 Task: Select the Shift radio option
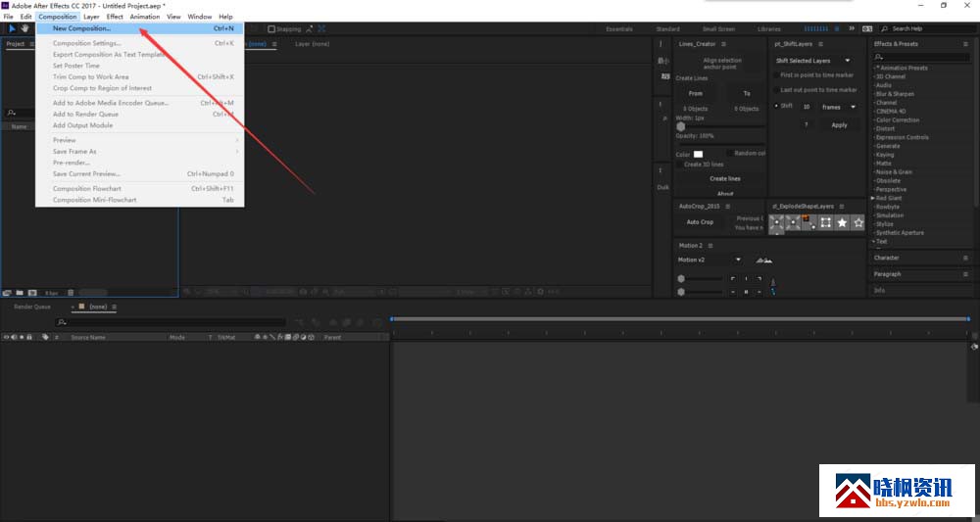click(776, 106)
